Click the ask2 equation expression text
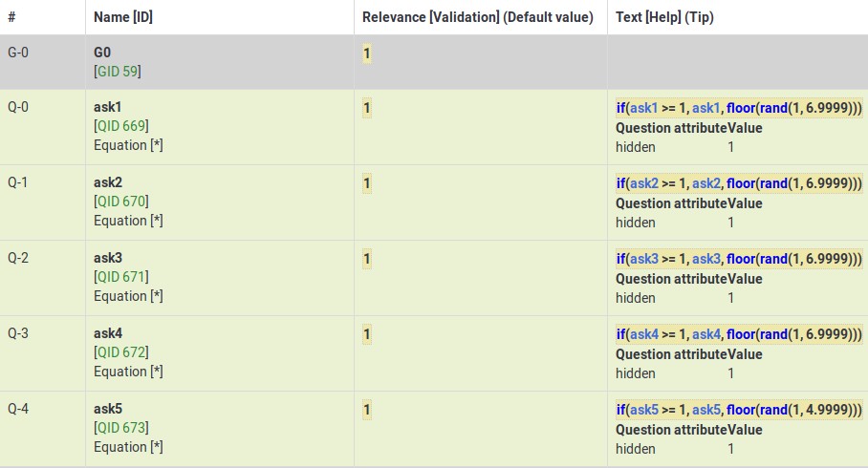 point(738,183)
